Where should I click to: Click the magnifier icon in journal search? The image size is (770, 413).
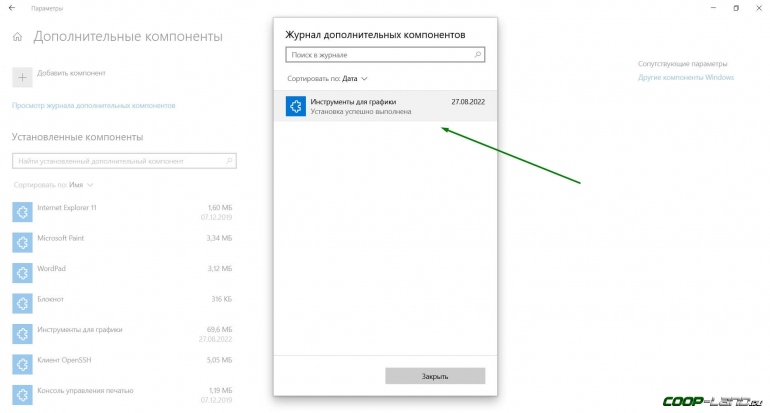pyautogui.click(x=478, y=56)
